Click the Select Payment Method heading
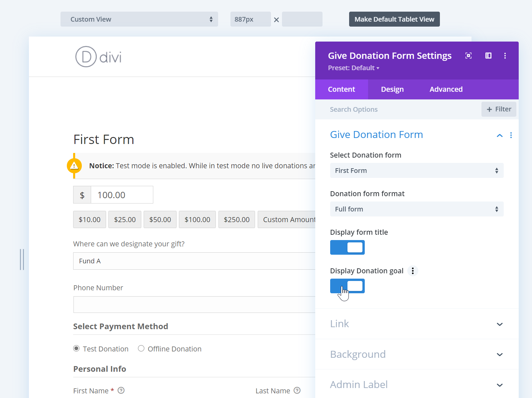The image size is (532, 398). click(121, 326)
